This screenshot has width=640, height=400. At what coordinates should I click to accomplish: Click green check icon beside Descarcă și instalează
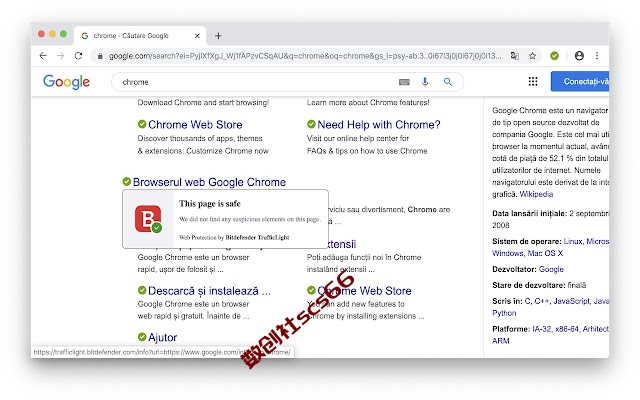[142, 290]
